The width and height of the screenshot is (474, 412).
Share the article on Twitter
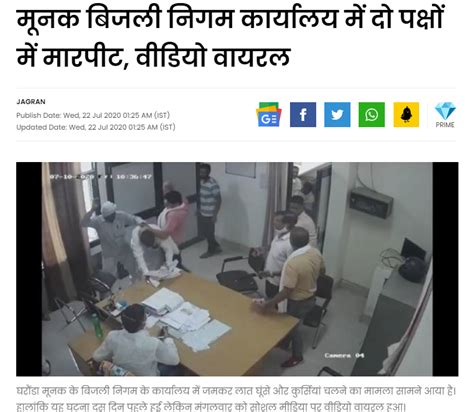(337, 115)
